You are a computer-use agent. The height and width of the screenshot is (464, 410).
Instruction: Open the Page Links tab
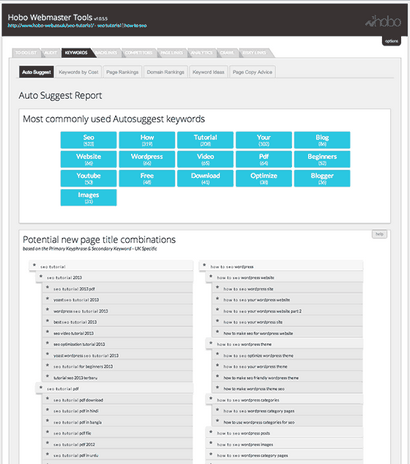(x=172, y=53)
